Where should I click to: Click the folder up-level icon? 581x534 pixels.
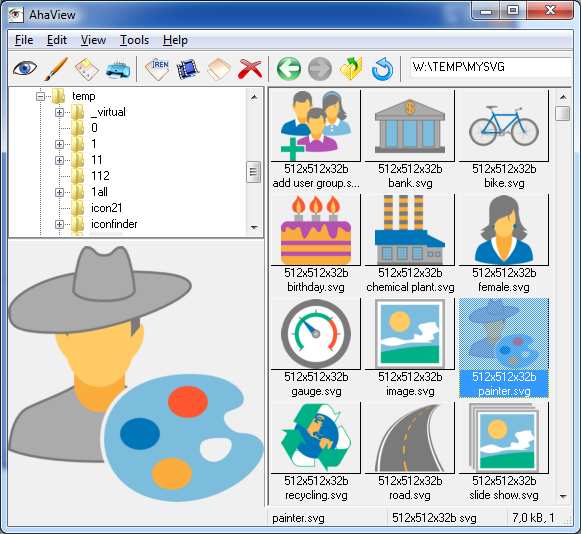351,69
